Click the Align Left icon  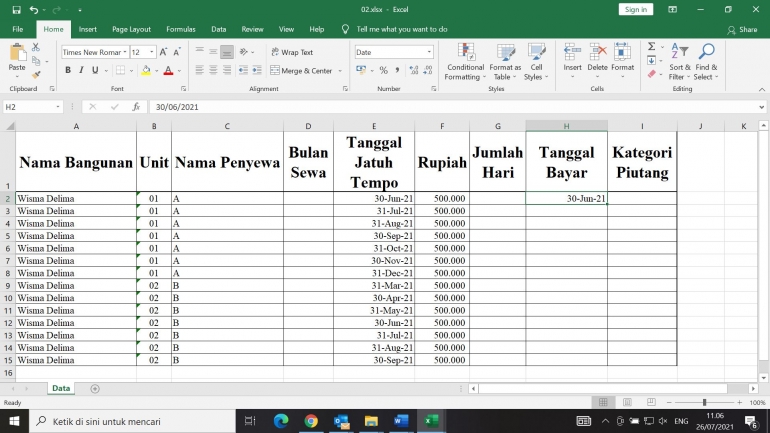click(199, 71)
